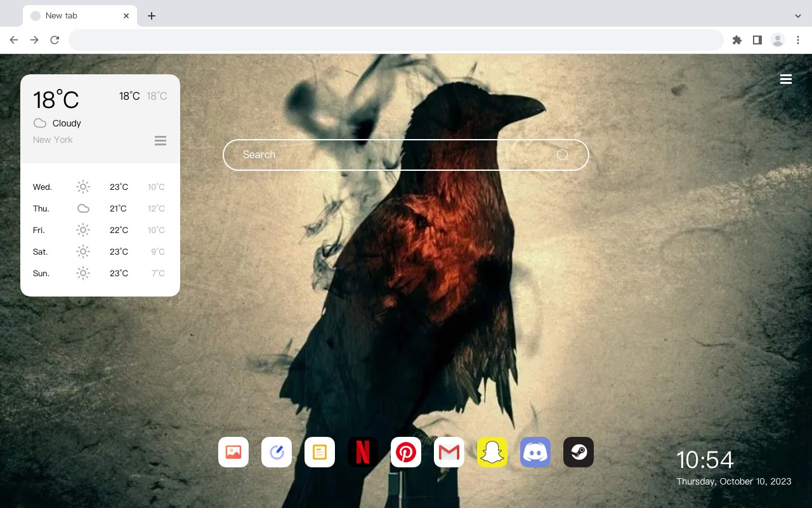Select the Wed. forecast day label
Image resolution: width=812 pixels, height=508 pixels.
(x=43, y=187)
